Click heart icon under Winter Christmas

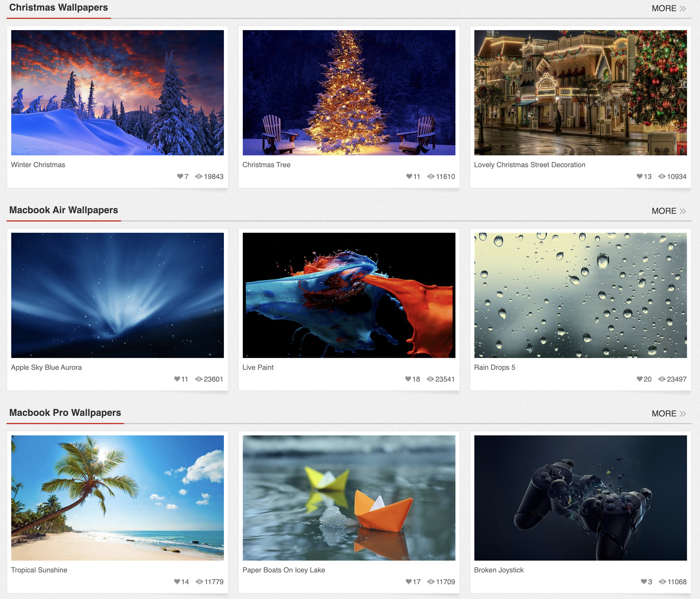(180, 176)
